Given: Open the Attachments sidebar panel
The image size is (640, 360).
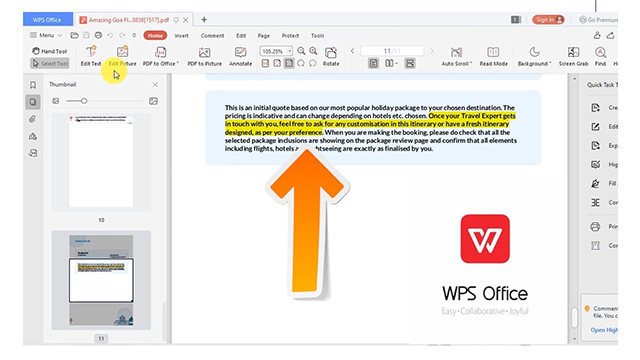Looking at the screenshot, I should coord(33,119).
